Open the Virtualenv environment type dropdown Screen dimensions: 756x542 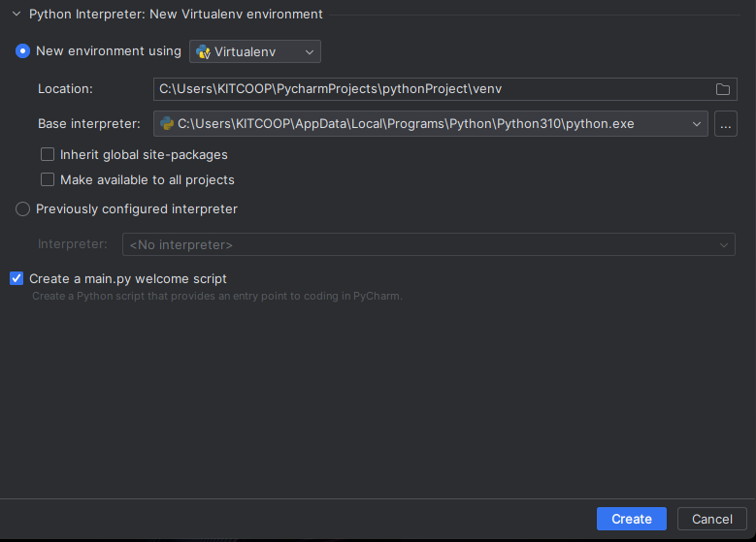pyautogui.click(x=255, y=51)
